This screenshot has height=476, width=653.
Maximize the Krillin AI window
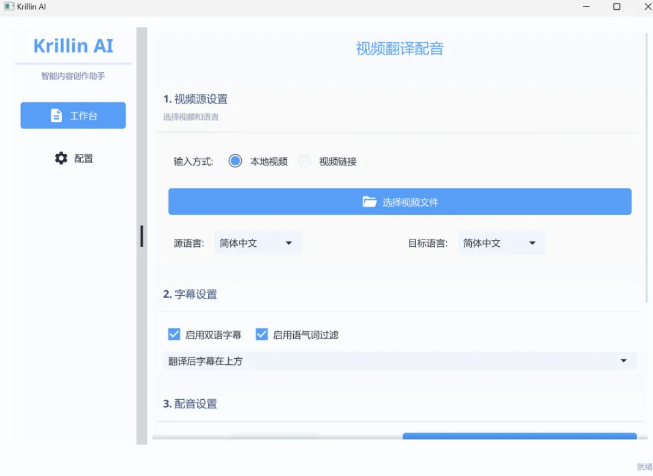[x=616, y=6]
